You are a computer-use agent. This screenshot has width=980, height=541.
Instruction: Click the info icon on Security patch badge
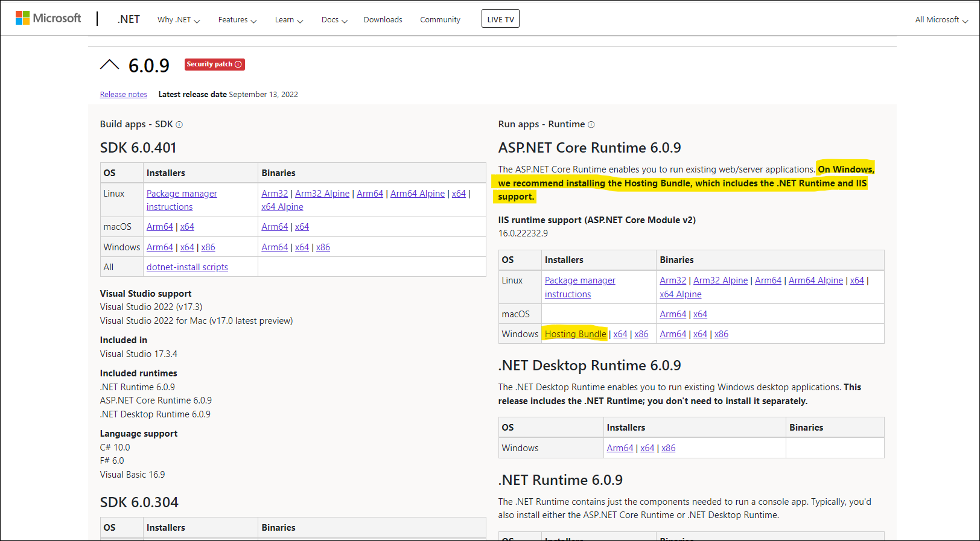[x=238, y=65]
